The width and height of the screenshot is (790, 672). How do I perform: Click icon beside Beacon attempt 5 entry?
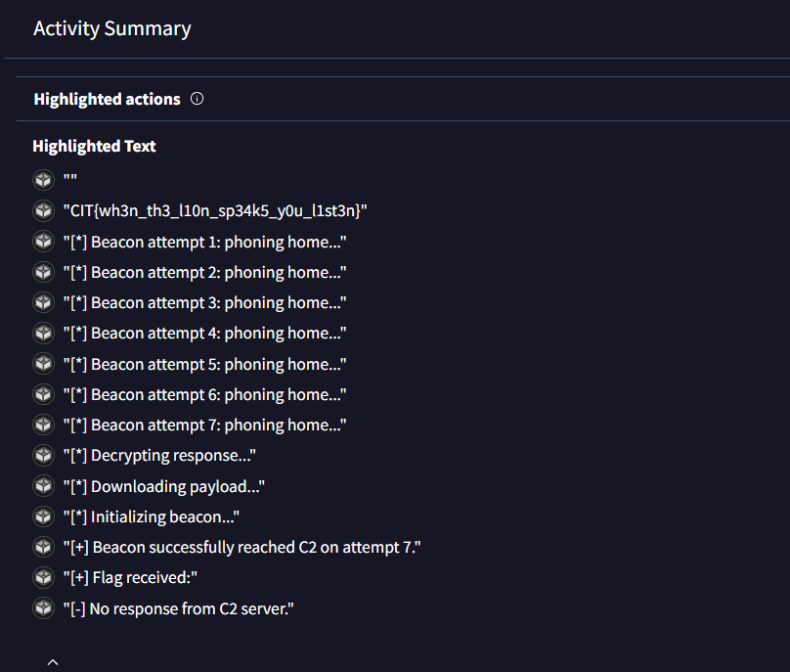click(x=43, y=364)
